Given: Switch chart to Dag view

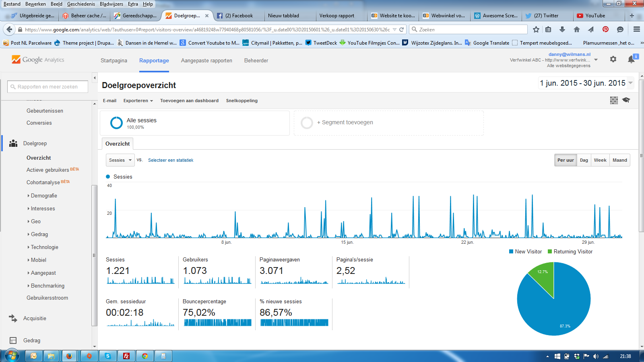Looking at the screenshot, I should click(x=584, y=160).
